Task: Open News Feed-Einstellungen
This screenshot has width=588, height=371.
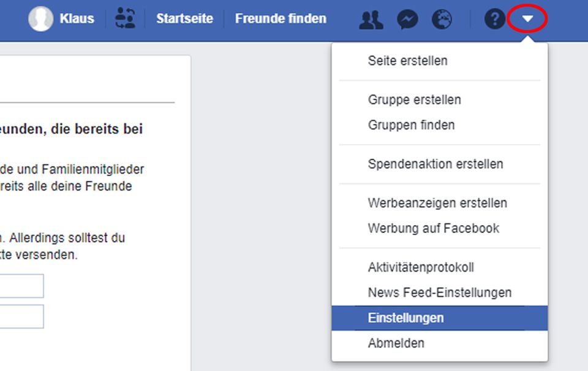Action: [439, 293]
